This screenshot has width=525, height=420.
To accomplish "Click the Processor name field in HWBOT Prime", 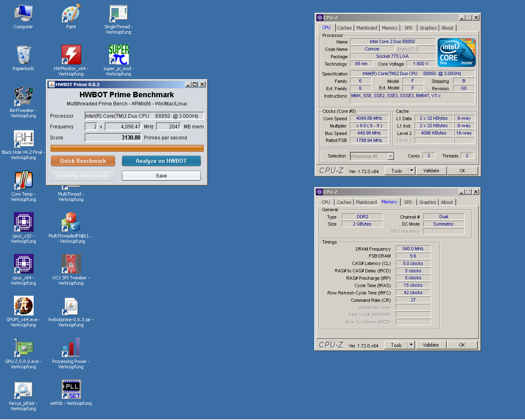I will click(144, 116).
